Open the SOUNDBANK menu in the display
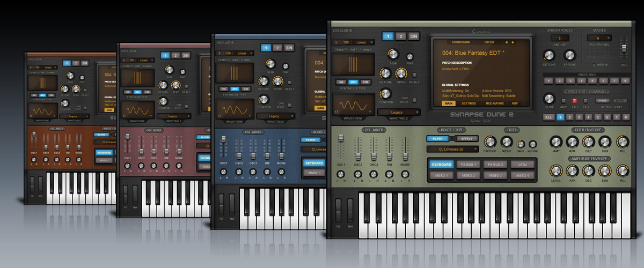The image size is (644, 268). (461, 42)
